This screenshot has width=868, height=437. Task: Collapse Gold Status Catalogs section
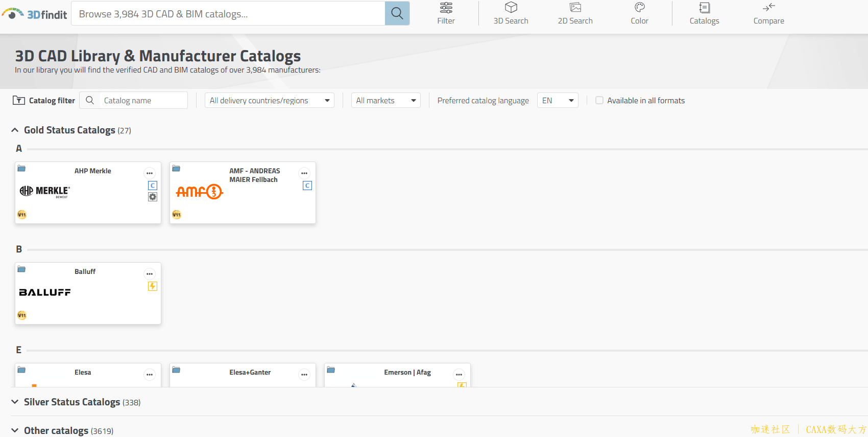[x=15, y=130]
